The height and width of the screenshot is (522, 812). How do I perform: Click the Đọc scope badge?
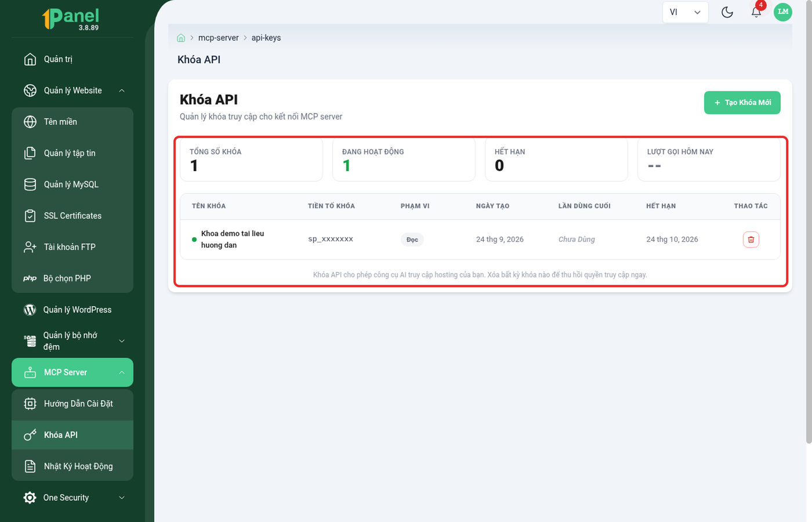click(x=412, y=240)
